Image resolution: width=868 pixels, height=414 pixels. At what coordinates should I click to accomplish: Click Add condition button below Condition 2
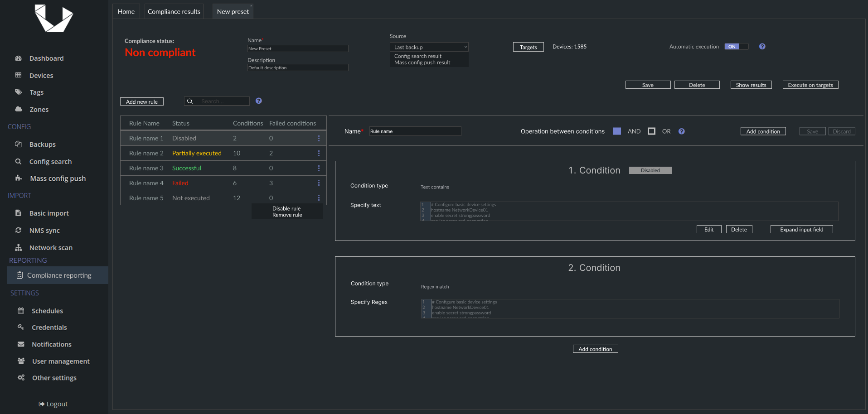click(596, 349)
